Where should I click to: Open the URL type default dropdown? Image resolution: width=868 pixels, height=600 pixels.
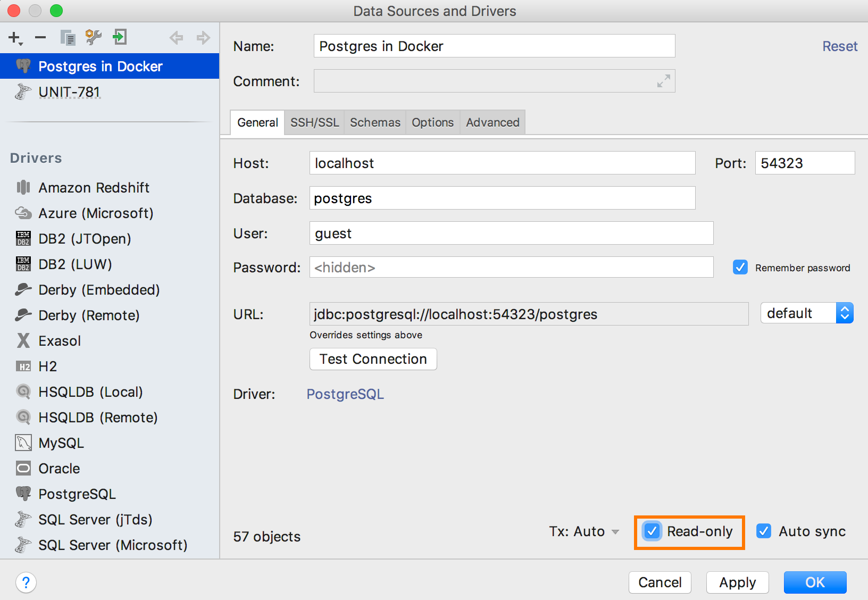(807, 313)
